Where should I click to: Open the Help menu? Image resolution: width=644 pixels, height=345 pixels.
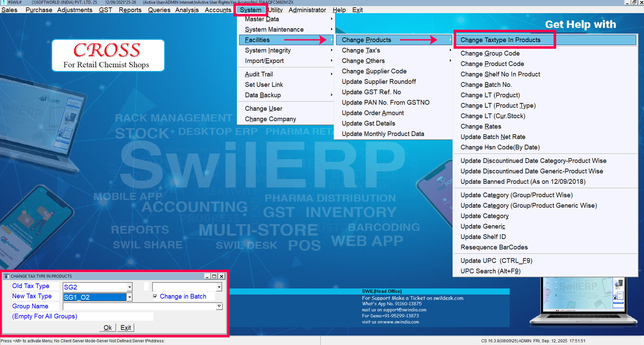pyautogui.click(x=339, y=10)
